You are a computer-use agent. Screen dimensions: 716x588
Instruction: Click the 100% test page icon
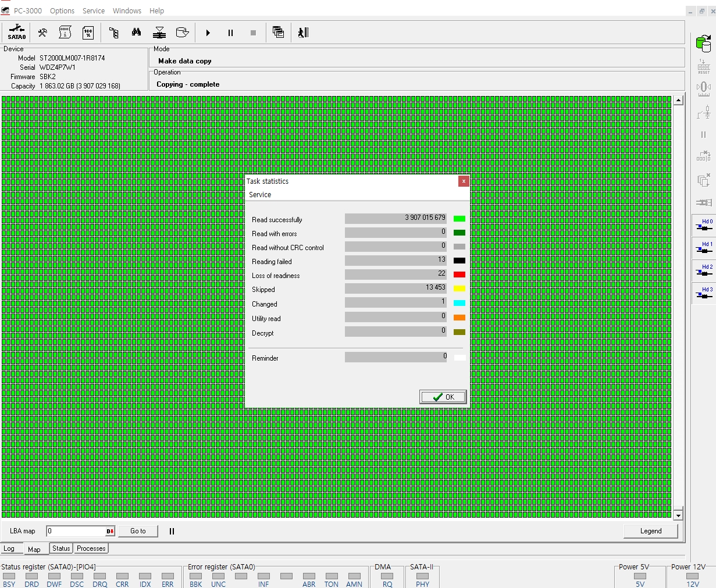click(88, 33)
